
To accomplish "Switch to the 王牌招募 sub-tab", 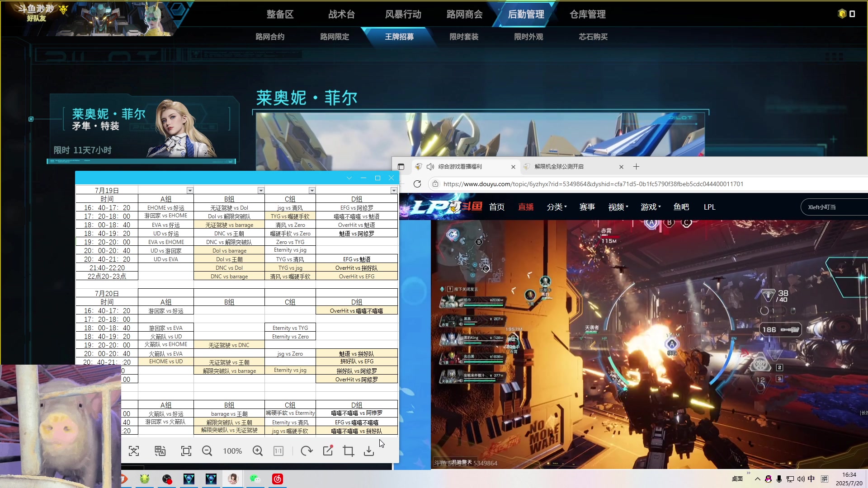I will click(399, 37).
